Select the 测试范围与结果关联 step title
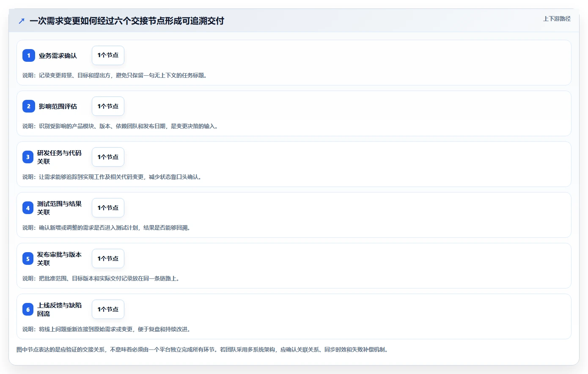 pos(59,208)
